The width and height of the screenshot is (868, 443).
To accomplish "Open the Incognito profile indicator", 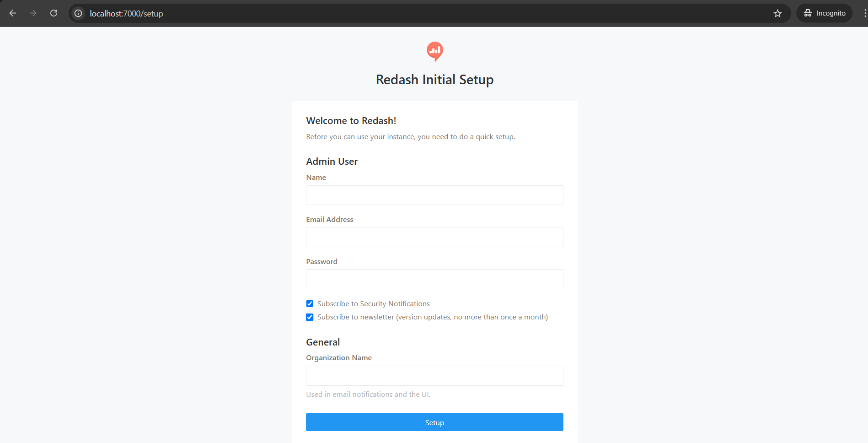I will (824, 13).
